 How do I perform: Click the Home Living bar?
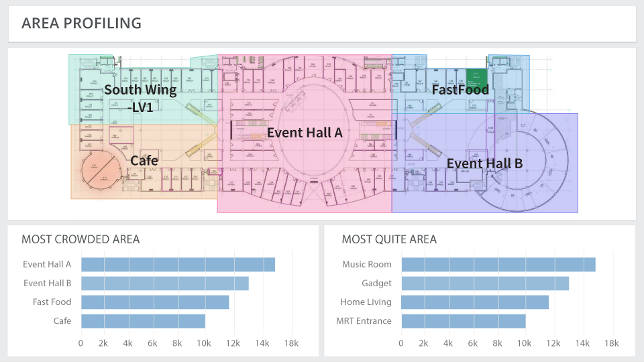click(x=475, y=302)
